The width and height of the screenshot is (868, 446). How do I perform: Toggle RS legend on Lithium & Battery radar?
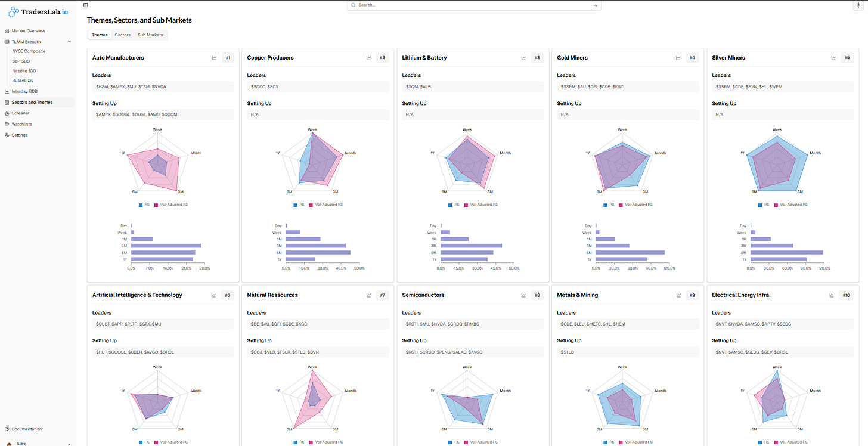click(x=454, y=205)
